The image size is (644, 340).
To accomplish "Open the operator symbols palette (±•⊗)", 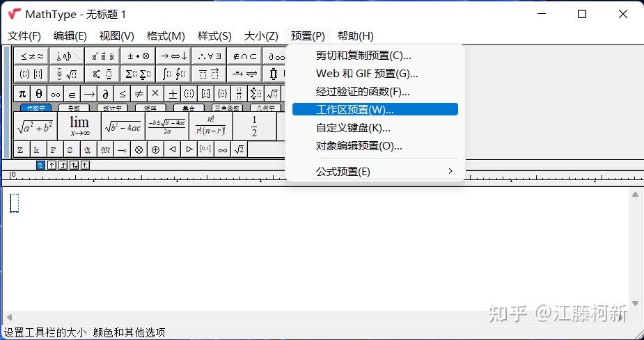I will click(138, 56).
